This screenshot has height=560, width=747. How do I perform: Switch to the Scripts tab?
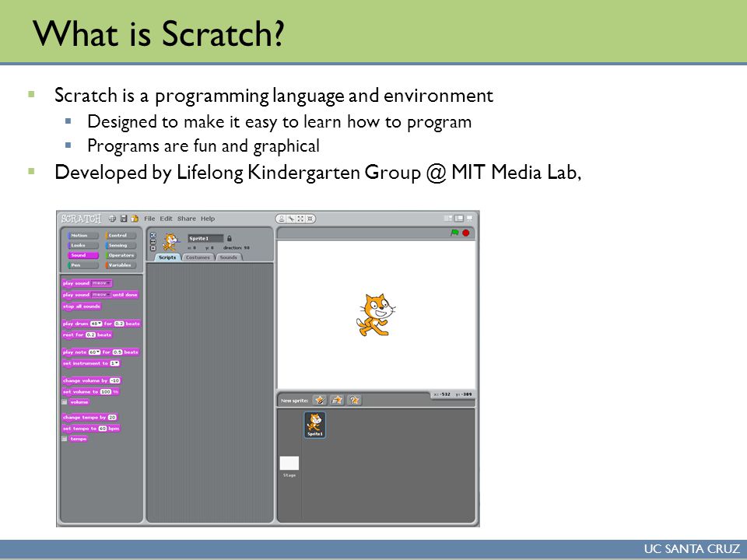[167, 257]
